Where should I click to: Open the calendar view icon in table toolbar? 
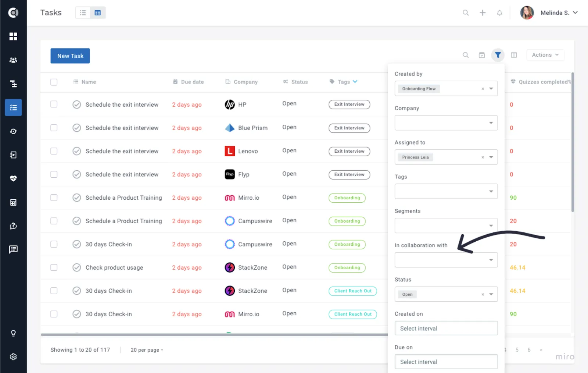[x=482, y=55]
